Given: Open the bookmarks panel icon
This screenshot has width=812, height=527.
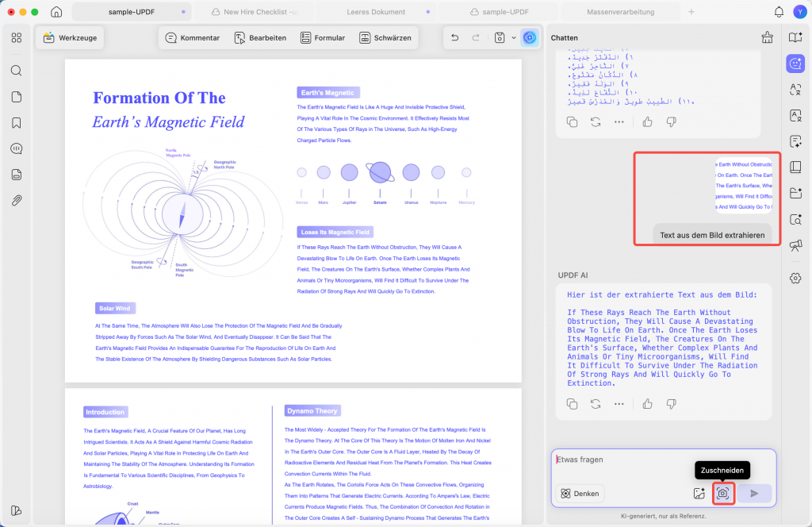Looking at the screenshot, I should coord(17,123).
